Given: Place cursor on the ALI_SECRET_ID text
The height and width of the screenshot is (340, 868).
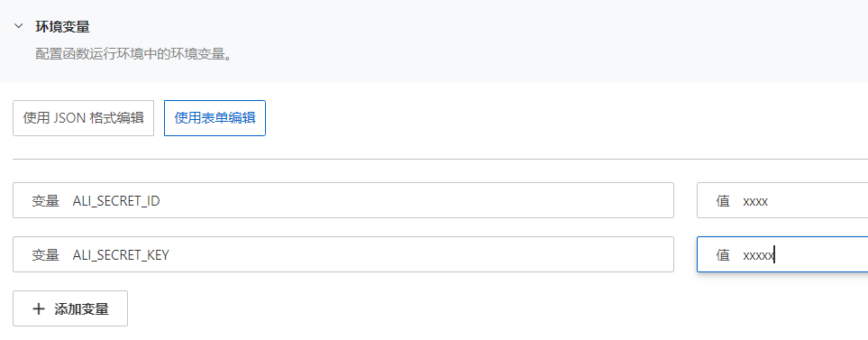Looking at the screenshot, I should (x=116, y=201).
